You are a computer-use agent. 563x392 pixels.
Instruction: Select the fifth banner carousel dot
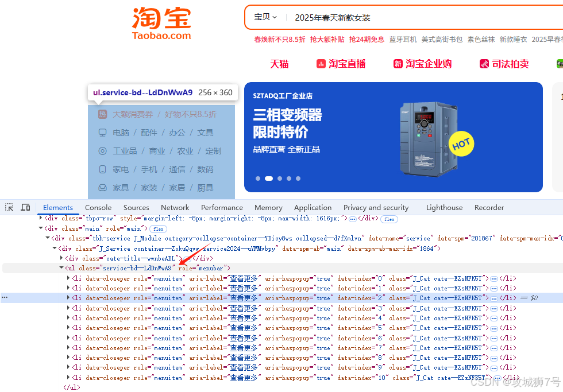coord(298,178)
